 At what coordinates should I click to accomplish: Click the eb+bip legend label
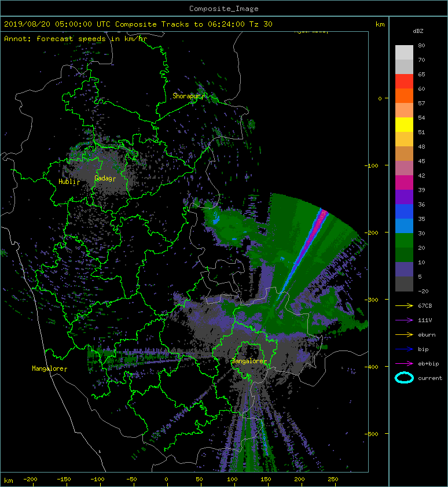point(428,364)
